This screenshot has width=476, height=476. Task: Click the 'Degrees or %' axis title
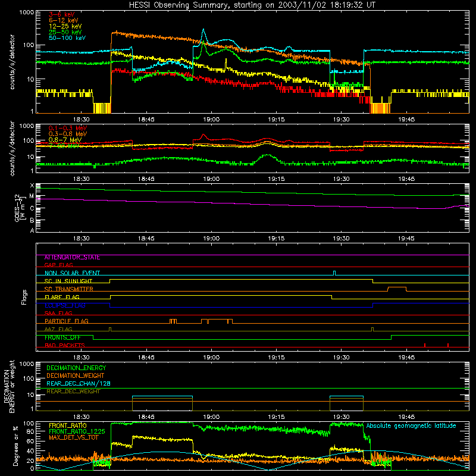pyautogui.click(x=15, y=446)
